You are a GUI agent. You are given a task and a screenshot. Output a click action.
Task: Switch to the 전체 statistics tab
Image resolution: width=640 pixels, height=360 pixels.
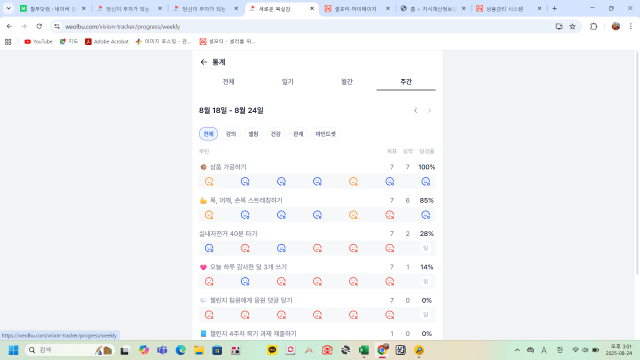point(229,82)
